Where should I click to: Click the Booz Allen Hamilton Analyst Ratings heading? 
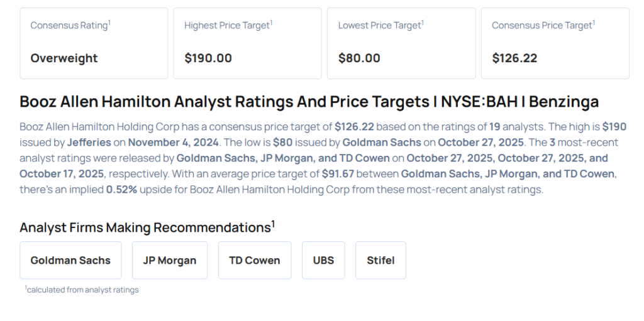pos(309,102)
